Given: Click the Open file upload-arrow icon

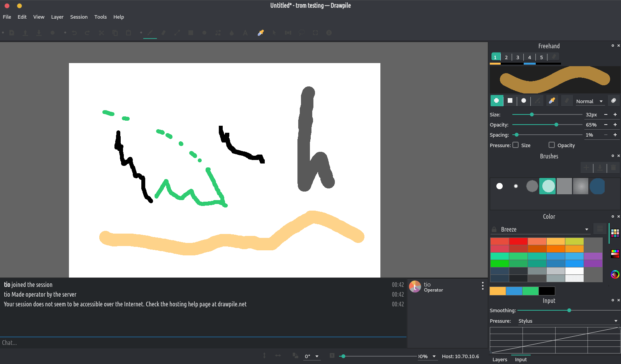Looking at the screenshot, I should click(x=25, y=33).
